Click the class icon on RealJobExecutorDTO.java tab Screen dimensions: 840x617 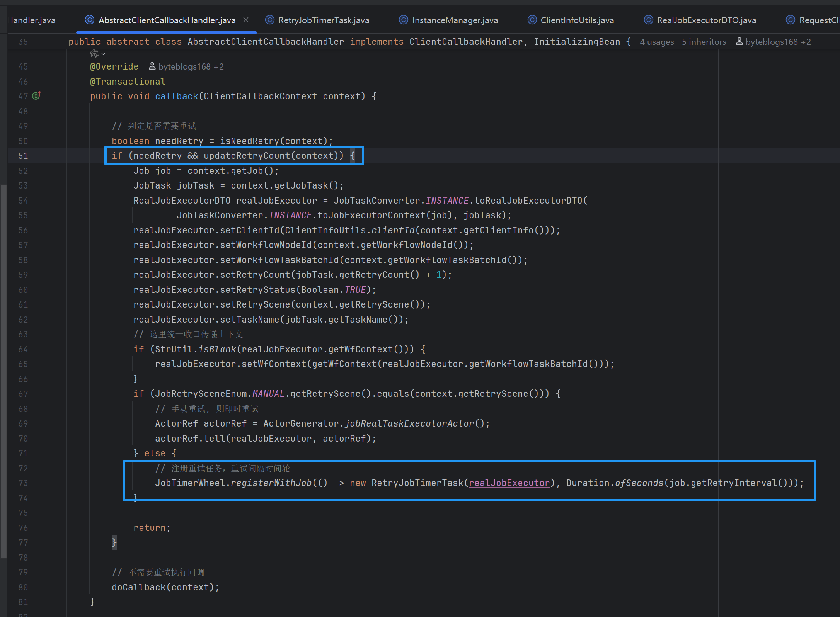[648, 20]
